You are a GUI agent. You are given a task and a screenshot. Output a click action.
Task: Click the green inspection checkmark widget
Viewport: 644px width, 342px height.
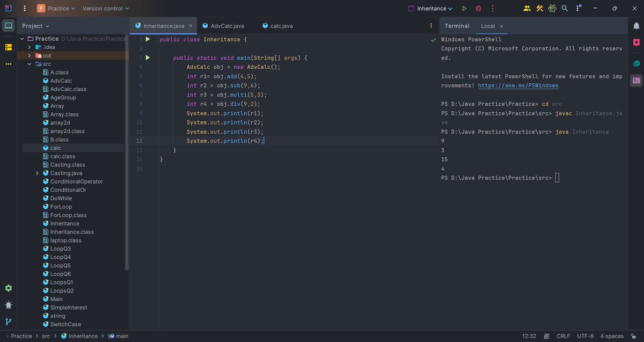433,40
